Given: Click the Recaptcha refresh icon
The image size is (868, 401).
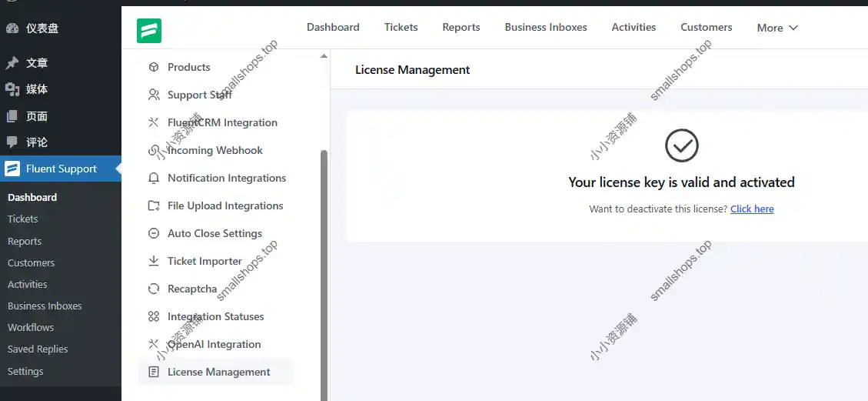Looking at the screenshot, I should coord(154,289).
